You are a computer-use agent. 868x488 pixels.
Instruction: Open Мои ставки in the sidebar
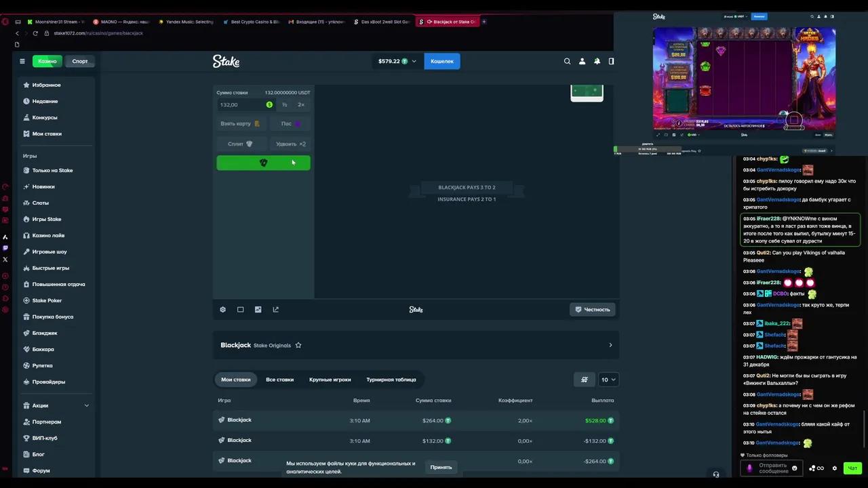[x=55, y=134]
